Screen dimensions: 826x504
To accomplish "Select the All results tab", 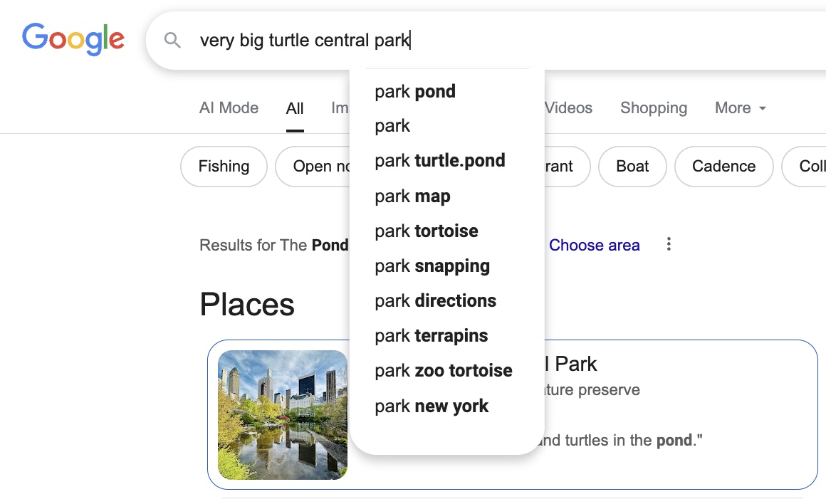I will 295,108.
